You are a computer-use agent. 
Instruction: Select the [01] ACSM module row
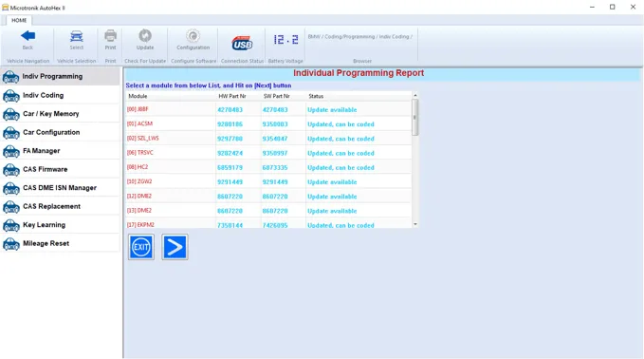point(268,123)
